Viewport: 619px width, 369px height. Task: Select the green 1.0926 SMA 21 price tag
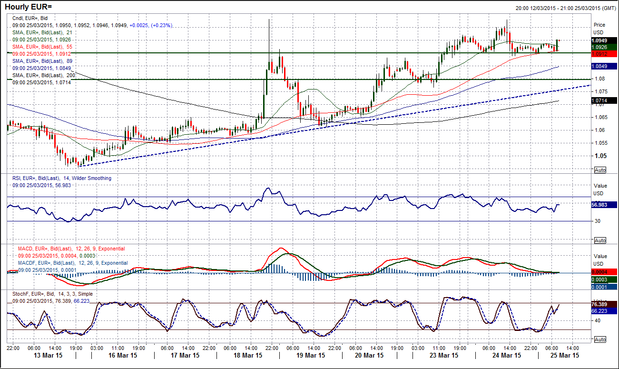(x=604, y=47)
